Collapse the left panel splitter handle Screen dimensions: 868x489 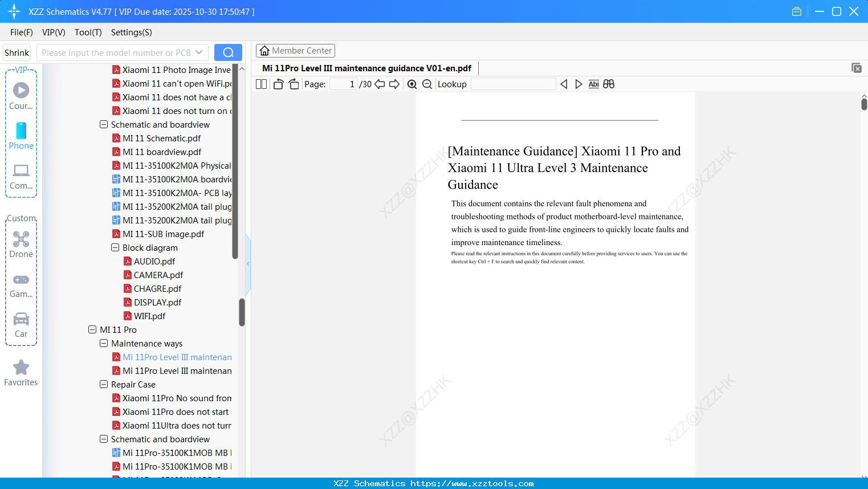(x=248, y=263)
